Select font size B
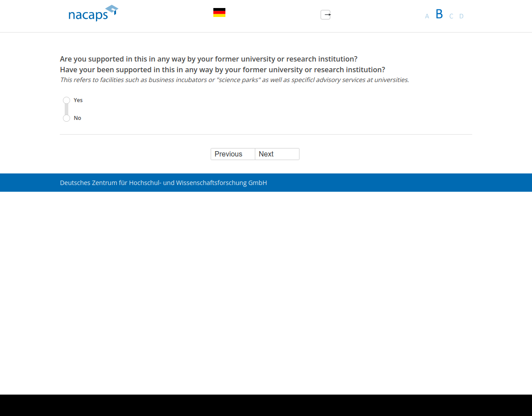 click(x=439, y=14)
